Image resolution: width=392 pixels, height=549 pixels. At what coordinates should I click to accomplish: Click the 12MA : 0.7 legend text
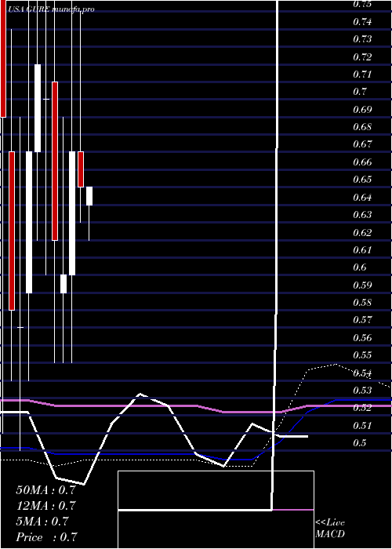45,506
